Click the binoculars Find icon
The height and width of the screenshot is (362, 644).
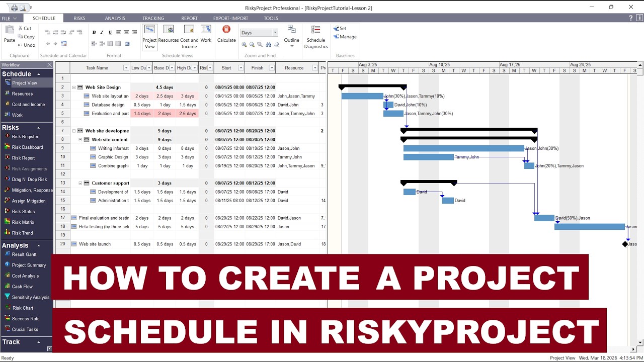pos(268,44)
